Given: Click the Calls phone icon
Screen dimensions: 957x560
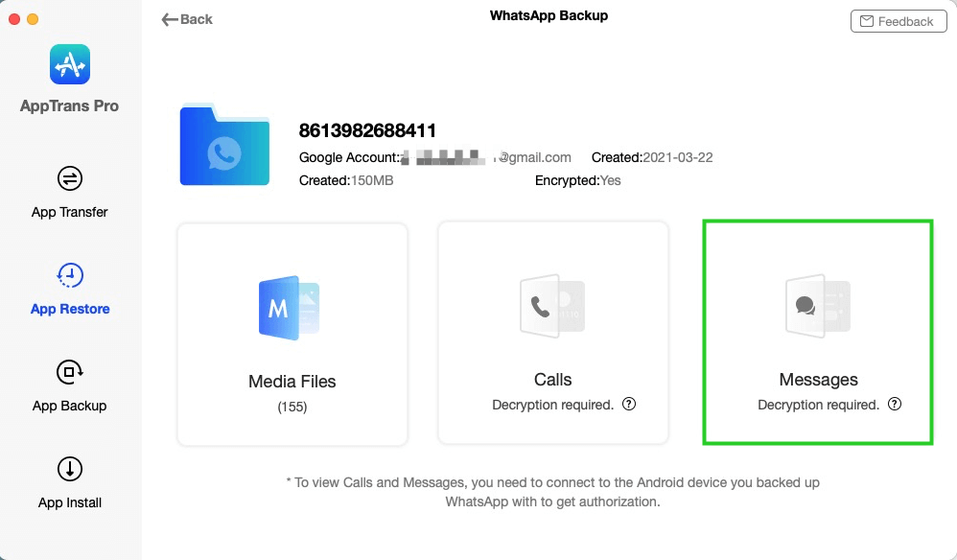Looking at the screenshot, I should point(552,306).
